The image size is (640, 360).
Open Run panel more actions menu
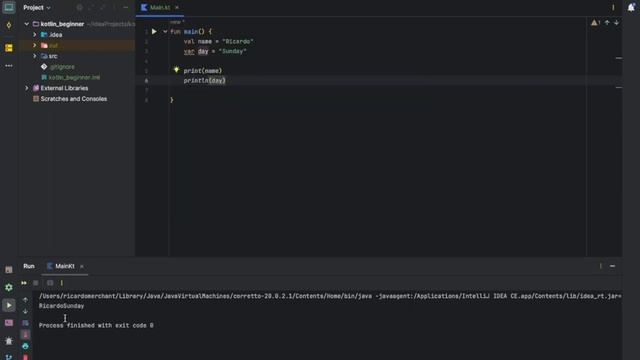tap(62, 283)
